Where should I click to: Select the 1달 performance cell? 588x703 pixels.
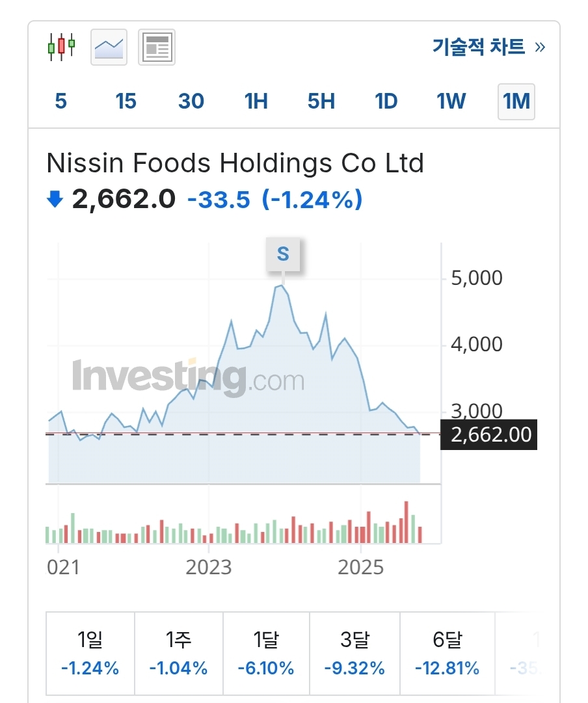tap(266, 654)
